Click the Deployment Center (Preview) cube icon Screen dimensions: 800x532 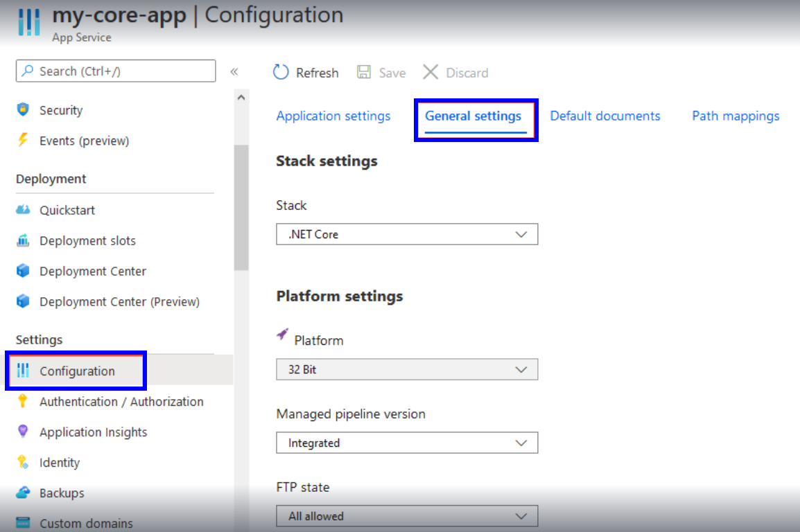(x=23, y=301)
